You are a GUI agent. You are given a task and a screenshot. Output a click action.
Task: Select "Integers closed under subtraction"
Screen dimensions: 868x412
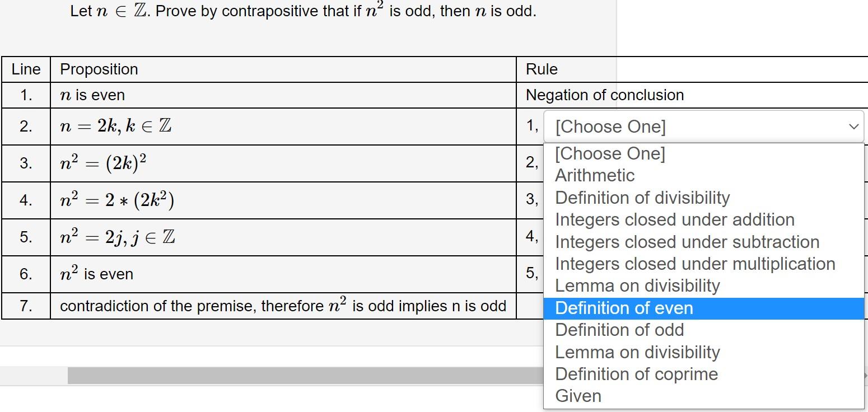click(x=687, y=242)
